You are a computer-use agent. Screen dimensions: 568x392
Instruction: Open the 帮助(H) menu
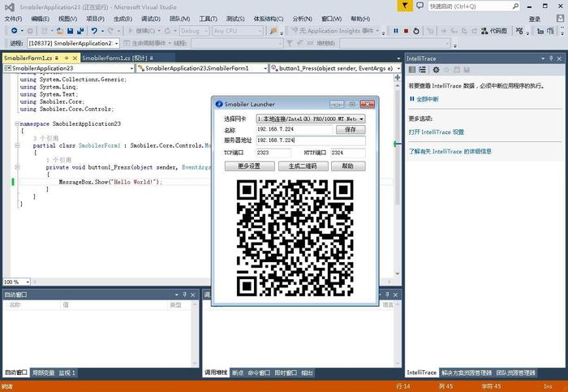coord(360,19)
